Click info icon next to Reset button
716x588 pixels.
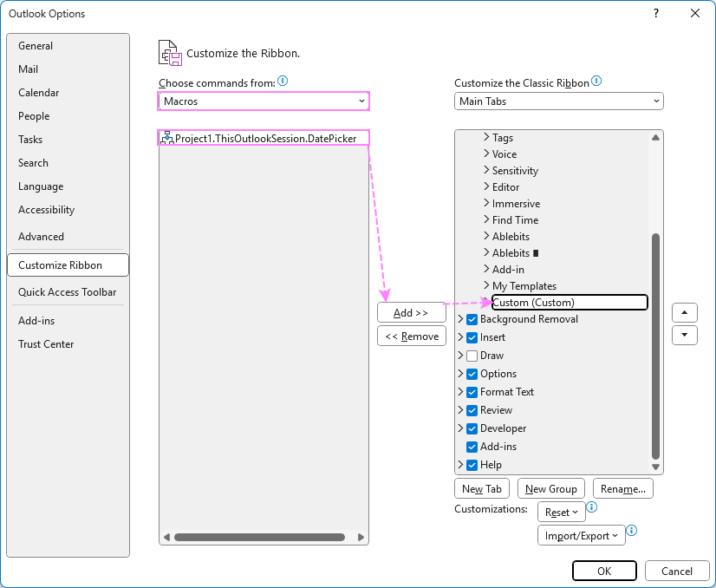tap(592, 506)
